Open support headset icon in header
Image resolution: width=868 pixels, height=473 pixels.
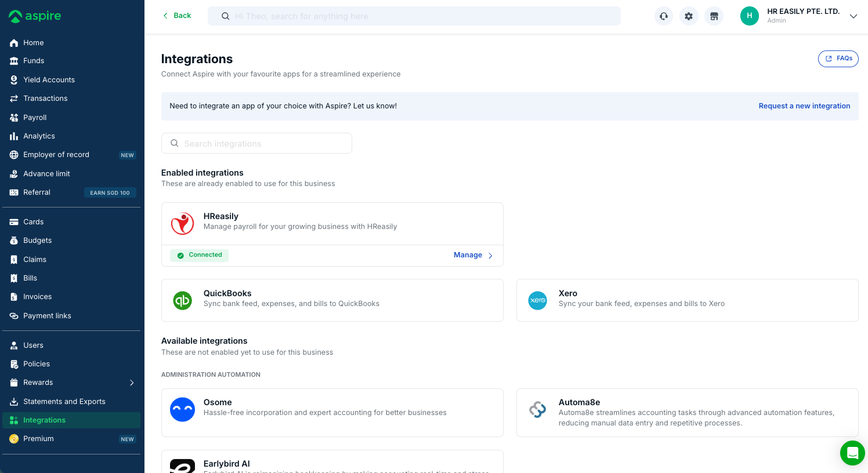click(x=664, y=16)
